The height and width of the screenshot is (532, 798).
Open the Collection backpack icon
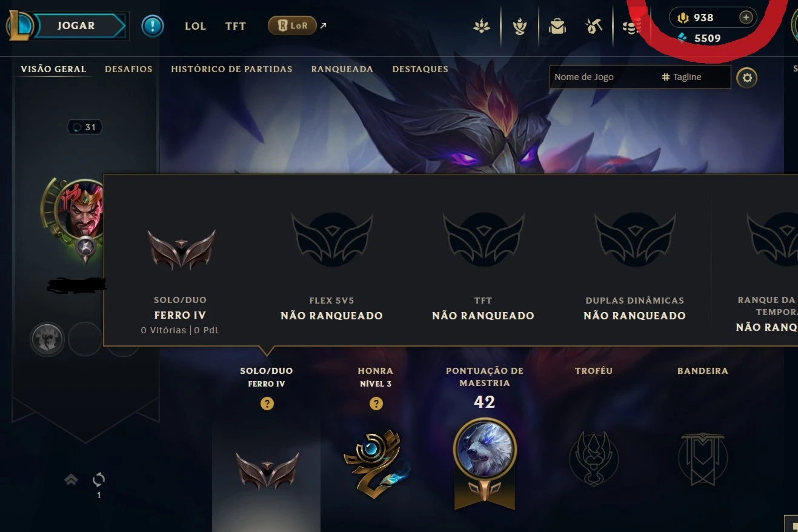pos(557,26)
